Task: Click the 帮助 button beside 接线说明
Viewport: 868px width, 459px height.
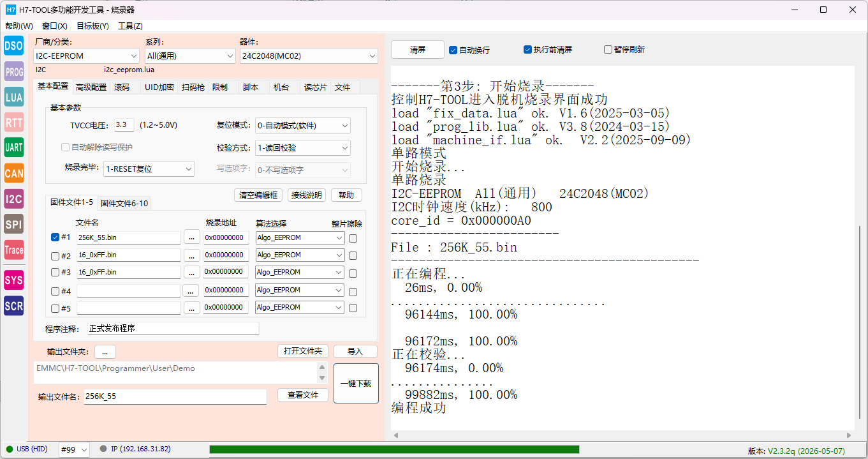Action: [346, 195]
